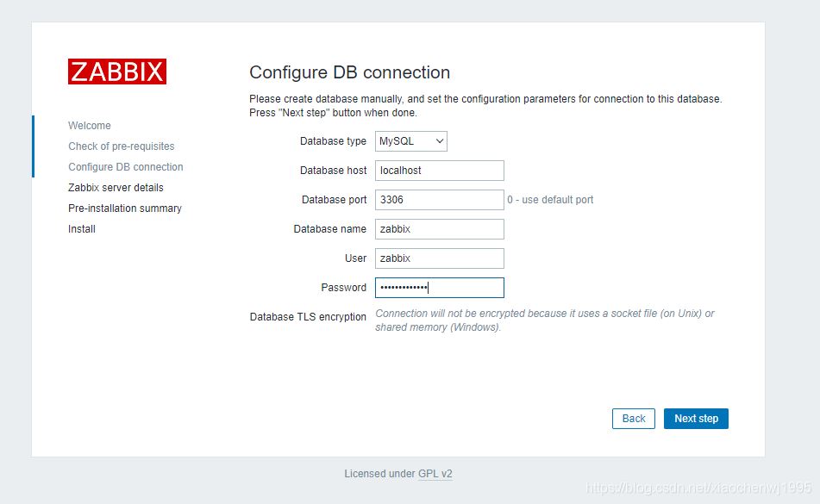
Task: Select Check of pre-requisites step
Action: click(121, 146)
